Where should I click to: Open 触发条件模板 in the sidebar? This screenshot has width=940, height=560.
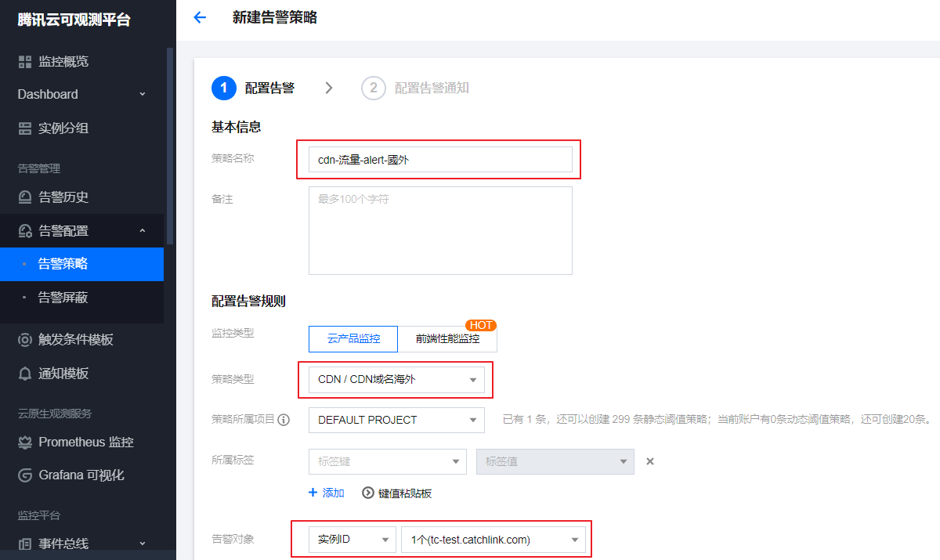[x=75, y=340]
